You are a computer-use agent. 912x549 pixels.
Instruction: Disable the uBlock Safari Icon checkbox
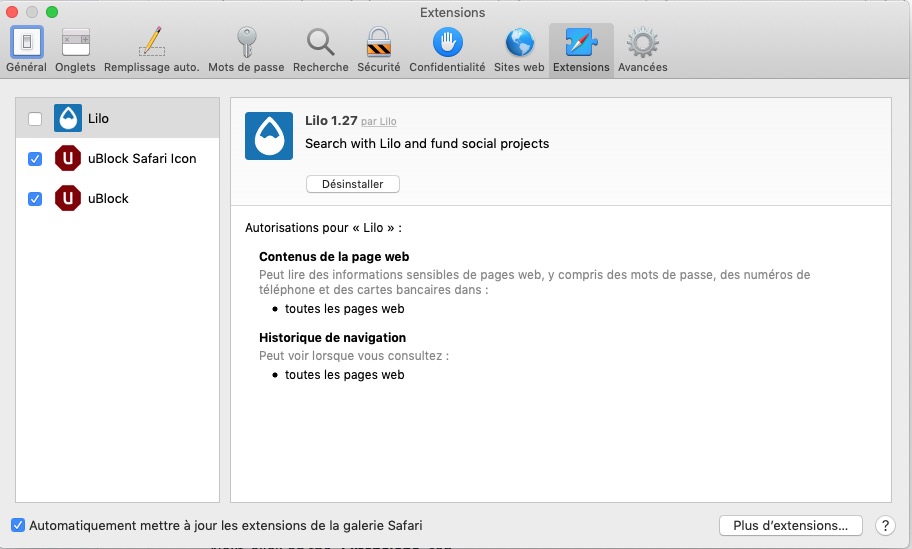point(35,159)
